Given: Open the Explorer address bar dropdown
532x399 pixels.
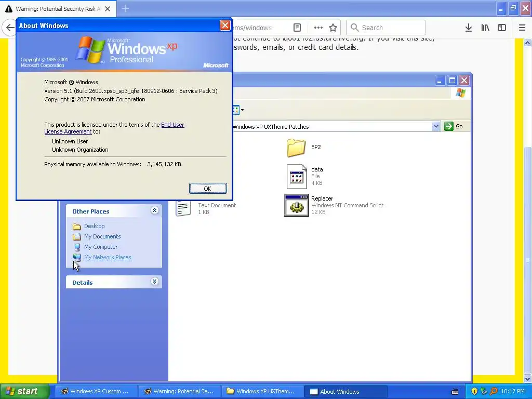Looking at the screenshot, I should 436,126.
